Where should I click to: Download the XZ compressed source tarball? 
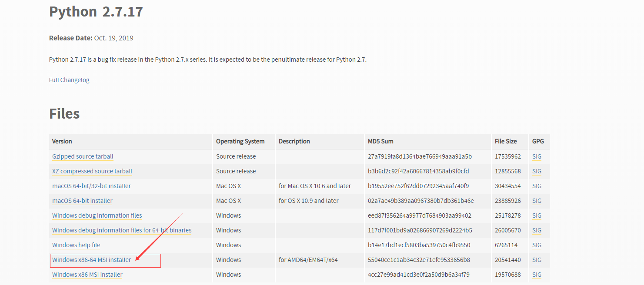tap(92, 171)
